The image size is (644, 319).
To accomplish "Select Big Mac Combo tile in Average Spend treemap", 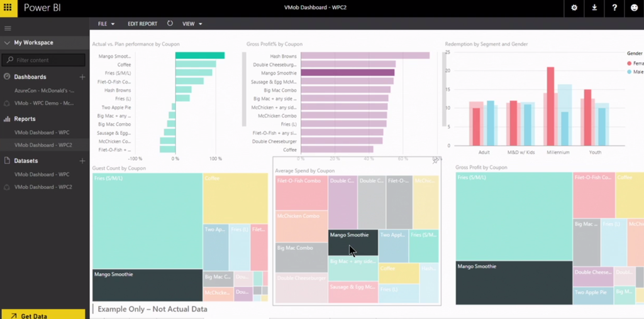I will [x=301, y=257].
